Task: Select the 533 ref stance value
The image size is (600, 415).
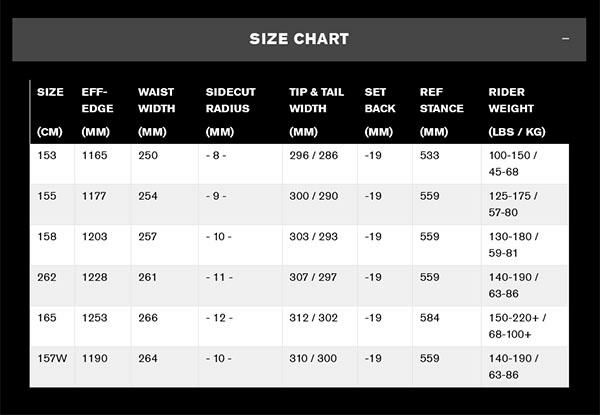Action: (432, 156)
